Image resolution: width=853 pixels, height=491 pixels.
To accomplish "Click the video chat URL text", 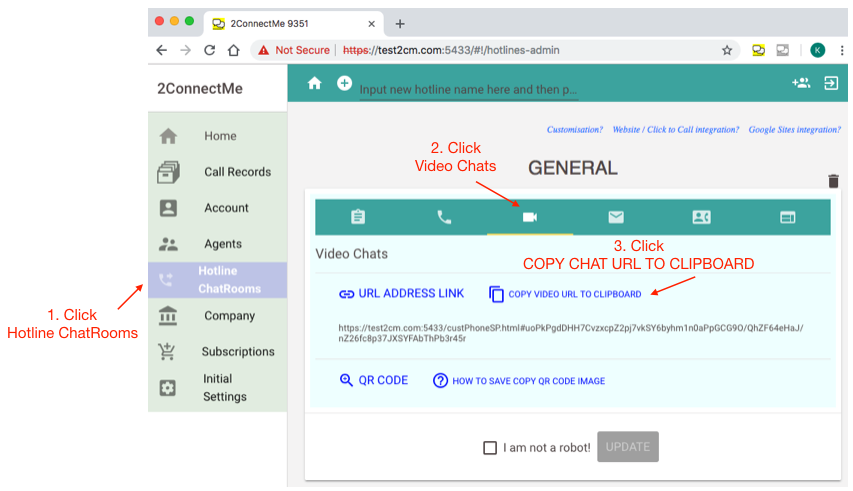I will click(x=571, y=333).
